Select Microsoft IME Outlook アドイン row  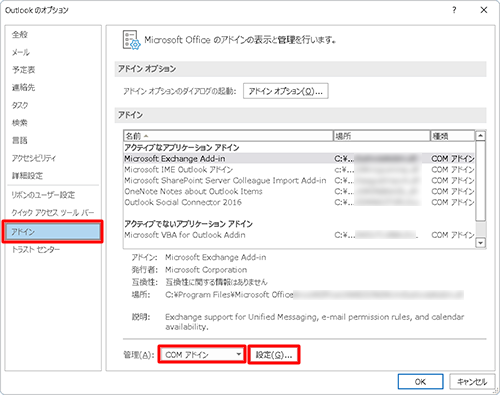coord(299,170)
